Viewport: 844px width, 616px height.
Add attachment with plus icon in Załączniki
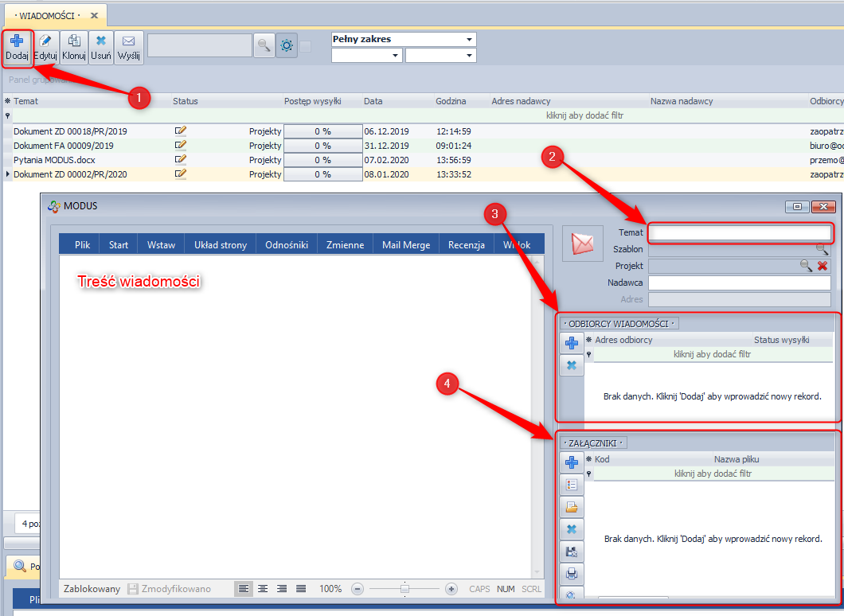point(571,462)
